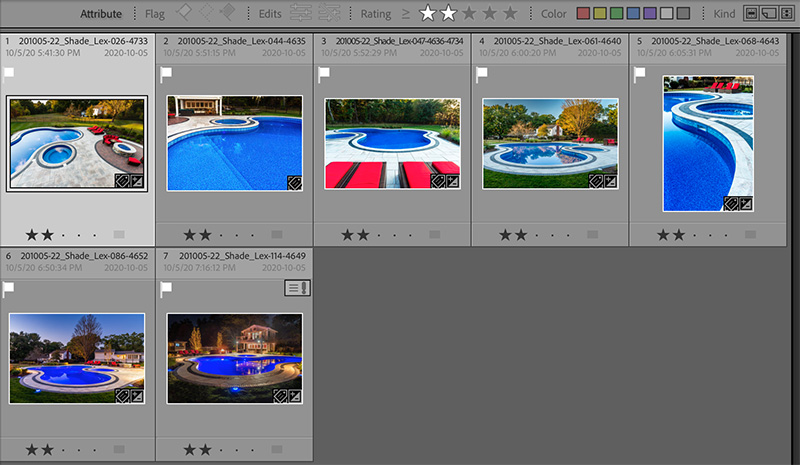Open color label box below photo 3
Image resolution: width=800 pixels, height=465 pixels.
coord(434,234)
